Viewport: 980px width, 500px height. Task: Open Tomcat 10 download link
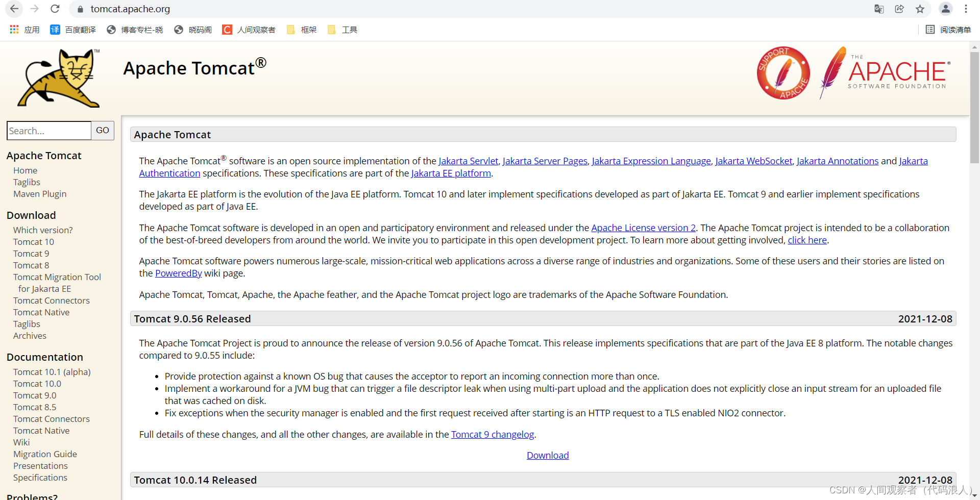(x=34, y=242)
